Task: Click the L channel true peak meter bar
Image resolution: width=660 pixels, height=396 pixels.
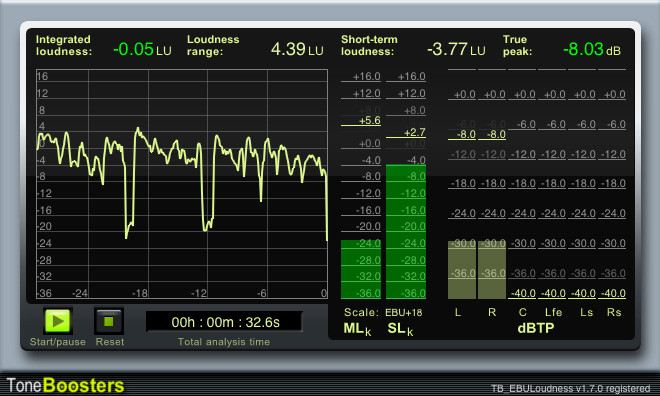Action: 462,270
